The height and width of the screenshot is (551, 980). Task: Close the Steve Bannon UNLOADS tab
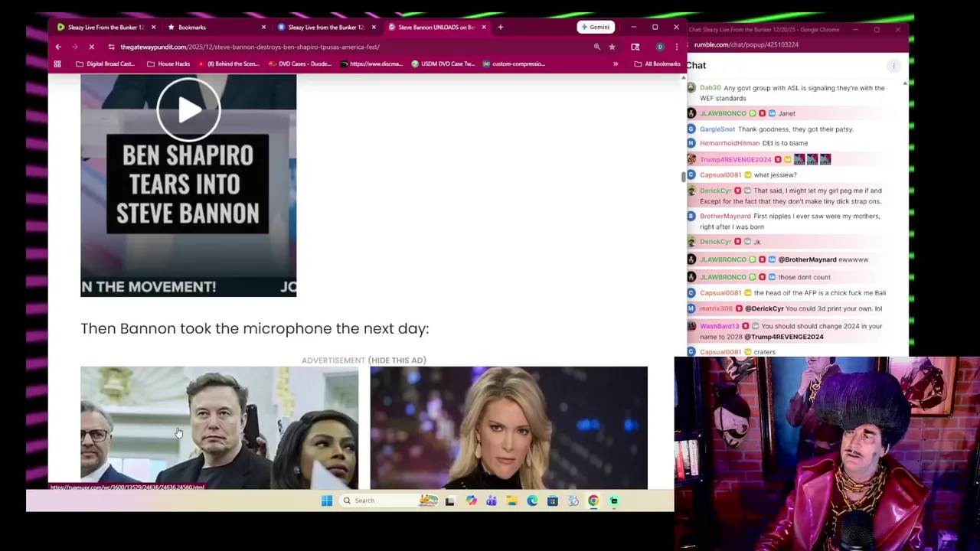(x=484, y=27)
